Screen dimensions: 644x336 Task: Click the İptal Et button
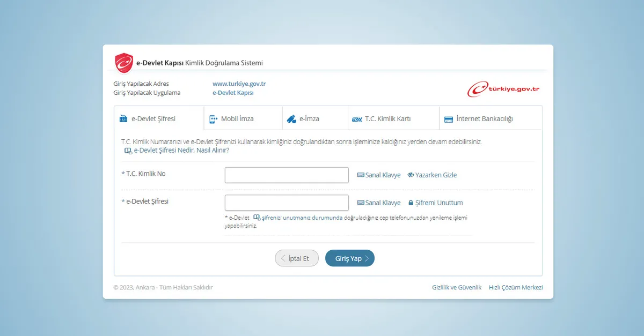[x=297, y=258]
